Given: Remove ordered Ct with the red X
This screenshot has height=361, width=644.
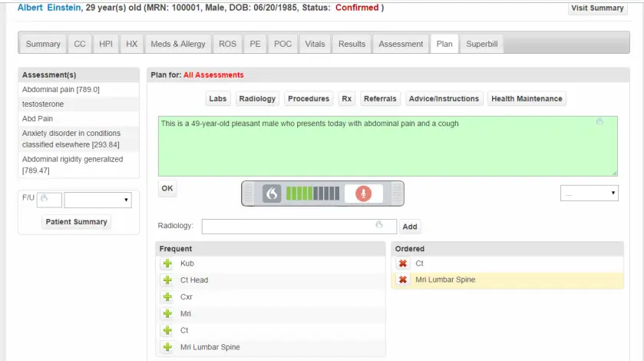Looking at the screenshot, I should 403,263.
